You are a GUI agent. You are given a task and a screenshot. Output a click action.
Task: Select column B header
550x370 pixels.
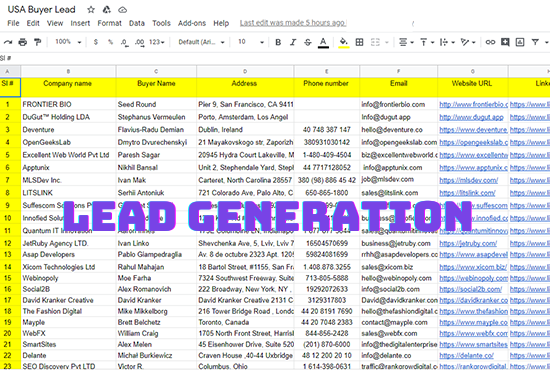[x=68, y=71]
